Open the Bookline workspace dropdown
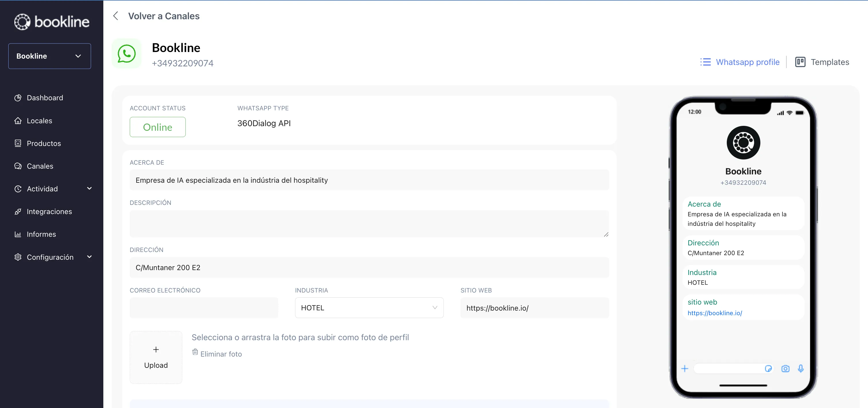This screenshot has width=868, height=408. click(50, 56)
